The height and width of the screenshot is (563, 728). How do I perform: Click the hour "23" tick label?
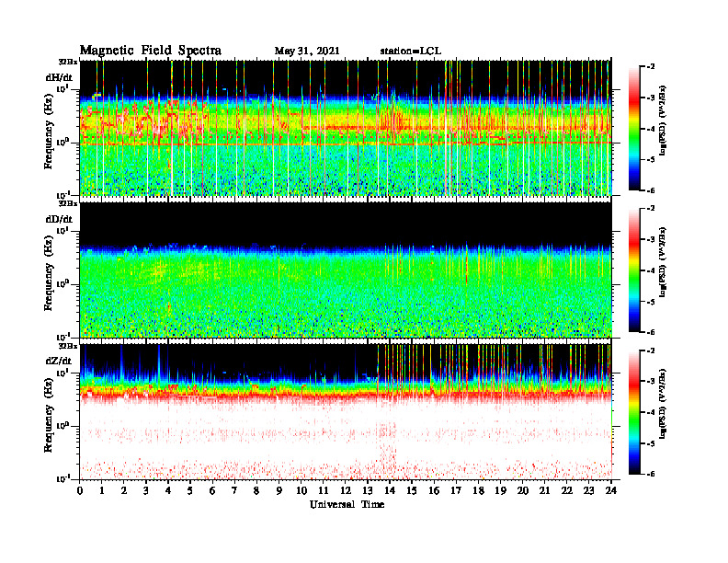[589, 490]
